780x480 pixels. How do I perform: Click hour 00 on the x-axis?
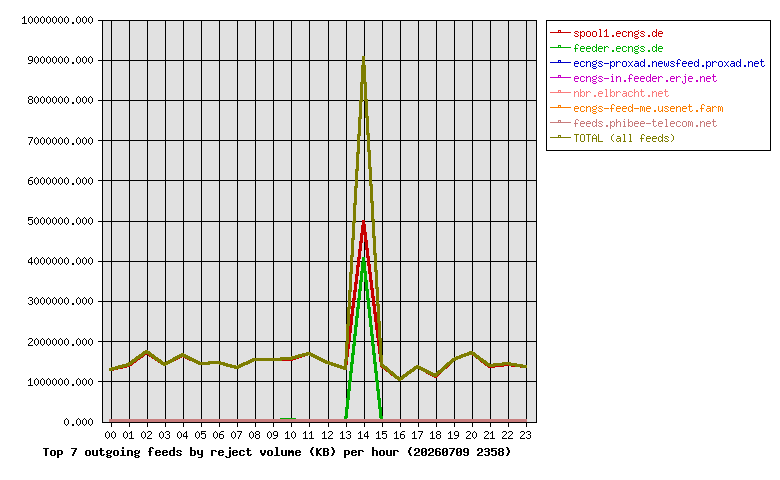[x=110, y=435]
